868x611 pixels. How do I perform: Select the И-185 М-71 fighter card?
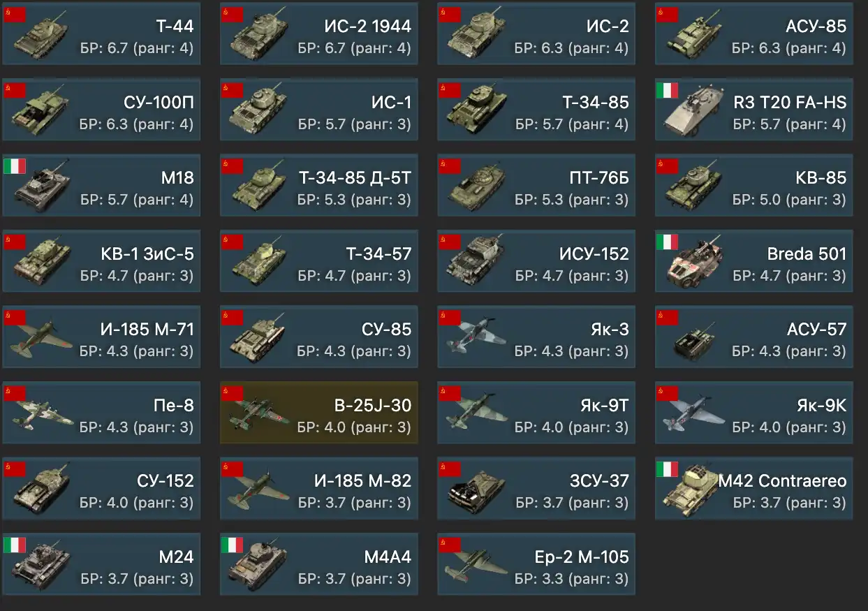(x=101, y=337)
